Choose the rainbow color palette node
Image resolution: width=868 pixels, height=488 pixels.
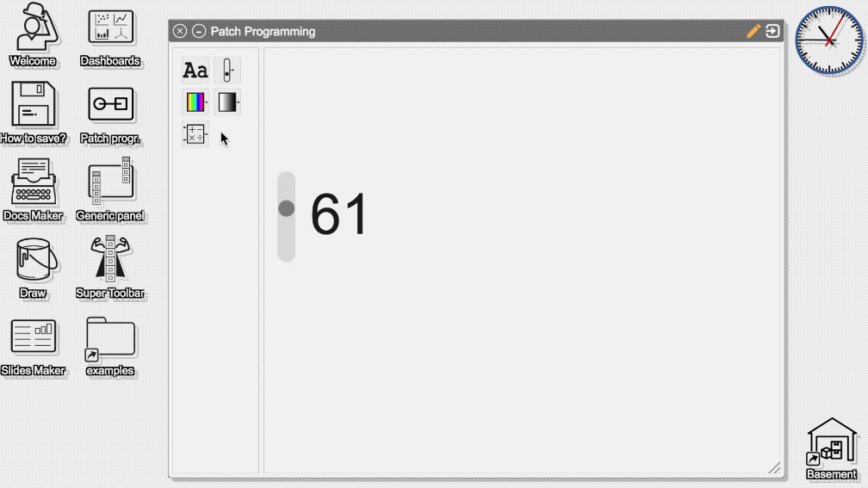tap(195, 102)
